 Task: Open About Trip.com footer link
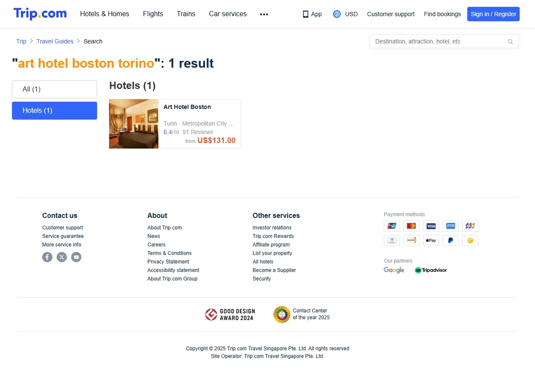tap(164, 228)
